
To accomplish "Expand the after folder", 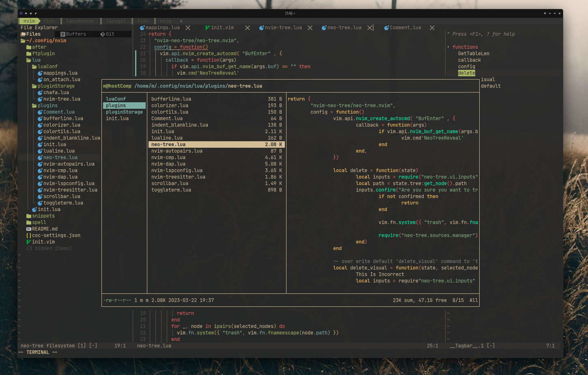I will click(x=36, y=47).
